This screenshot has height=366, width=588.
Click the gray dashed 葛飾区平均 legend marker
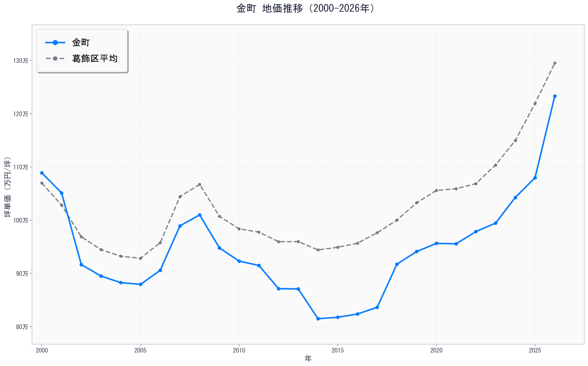pyautogui.click(x=55, y=59)
